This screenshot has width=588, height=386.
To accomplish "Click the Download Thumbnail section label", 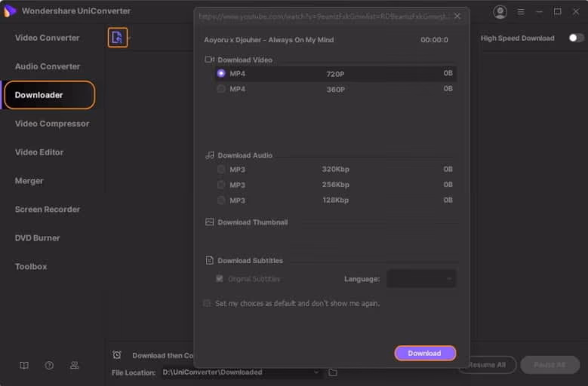I will pos(253,222).
